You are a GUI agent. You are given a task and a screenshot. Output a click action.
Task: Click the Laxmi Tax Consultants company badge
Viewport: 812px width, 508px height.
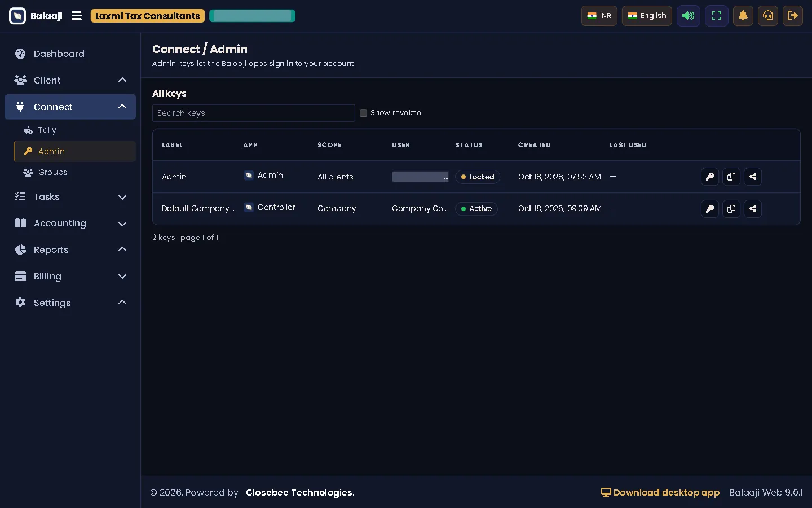click(148, 16)
